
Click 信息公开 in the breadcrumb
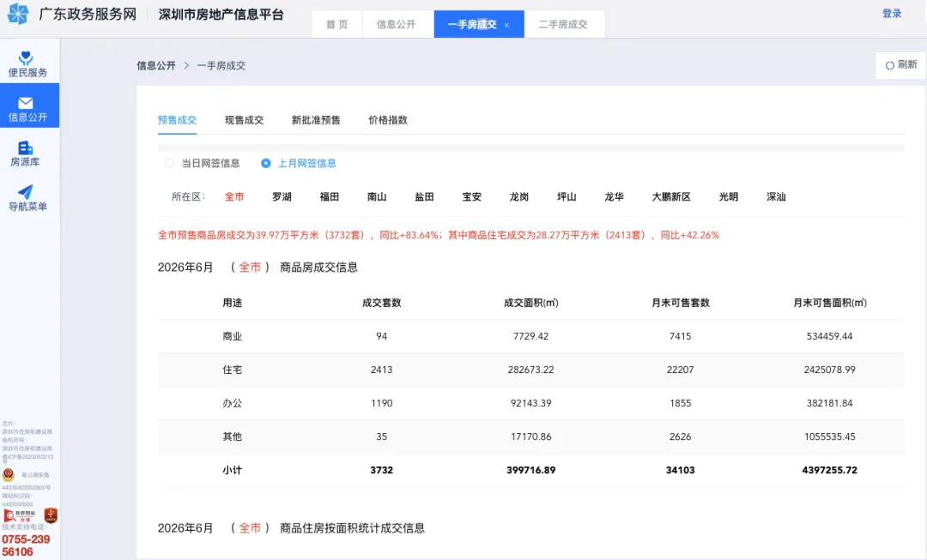click(x=156, y=65)
